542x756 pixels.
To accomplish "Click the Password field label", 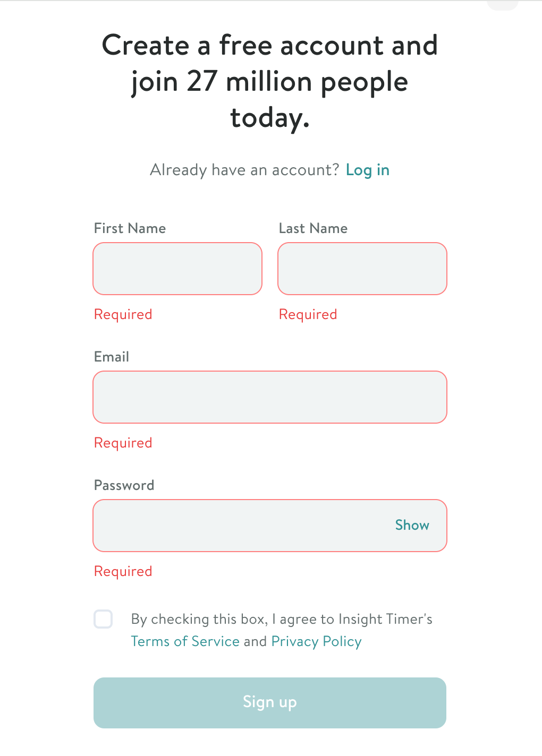I will point(124,485).
